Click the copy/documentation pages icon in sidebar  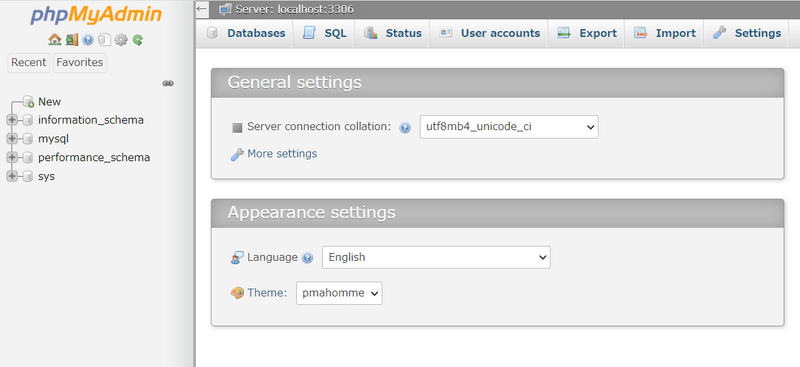104,39
